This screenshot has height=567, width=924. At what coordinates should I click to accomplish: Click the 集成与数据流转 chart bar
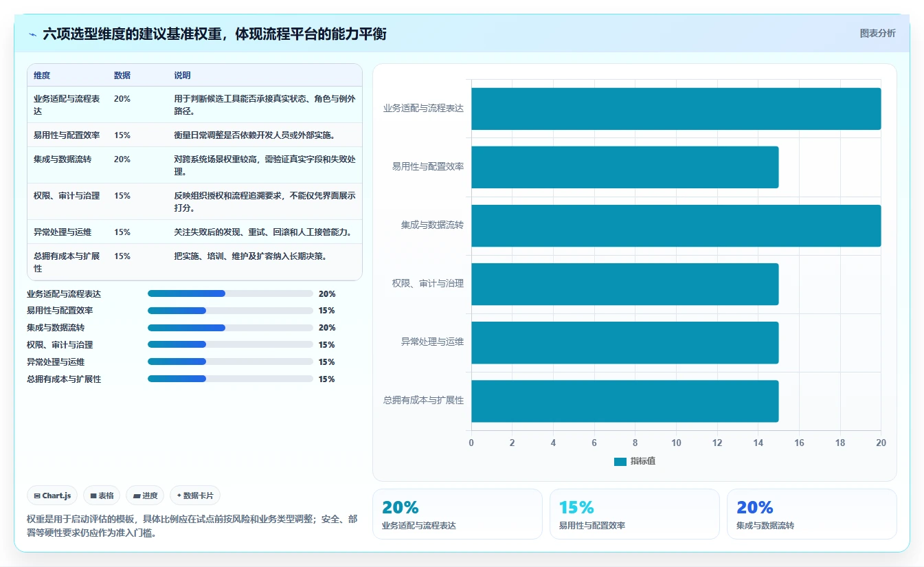click(x=676, y=225)
